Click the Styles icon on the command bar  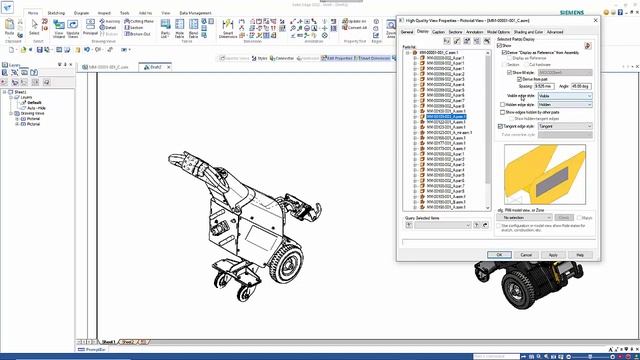pyautogui.click(x=259, y=58)
